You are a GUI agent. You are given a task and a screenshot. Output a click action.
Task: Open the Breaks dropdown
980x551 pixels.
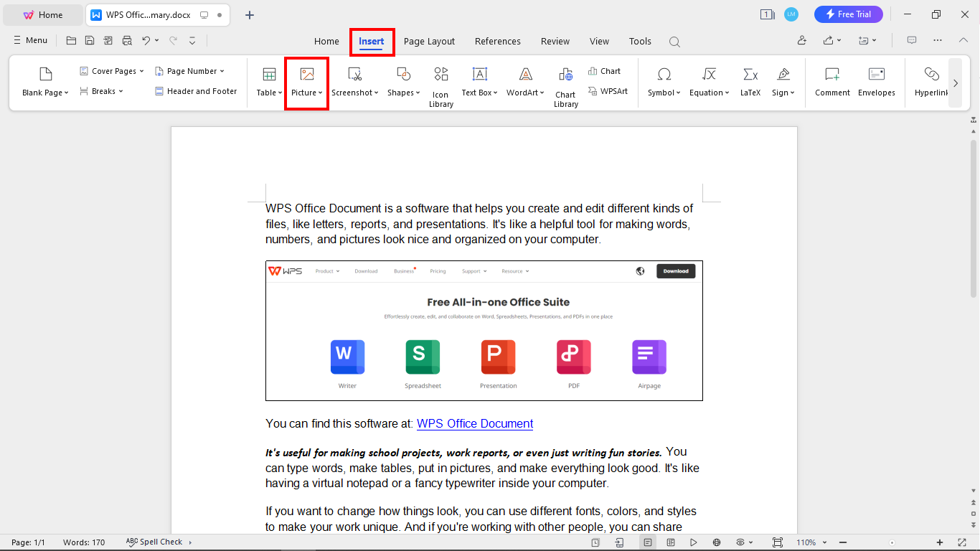[x=100, y=91]
